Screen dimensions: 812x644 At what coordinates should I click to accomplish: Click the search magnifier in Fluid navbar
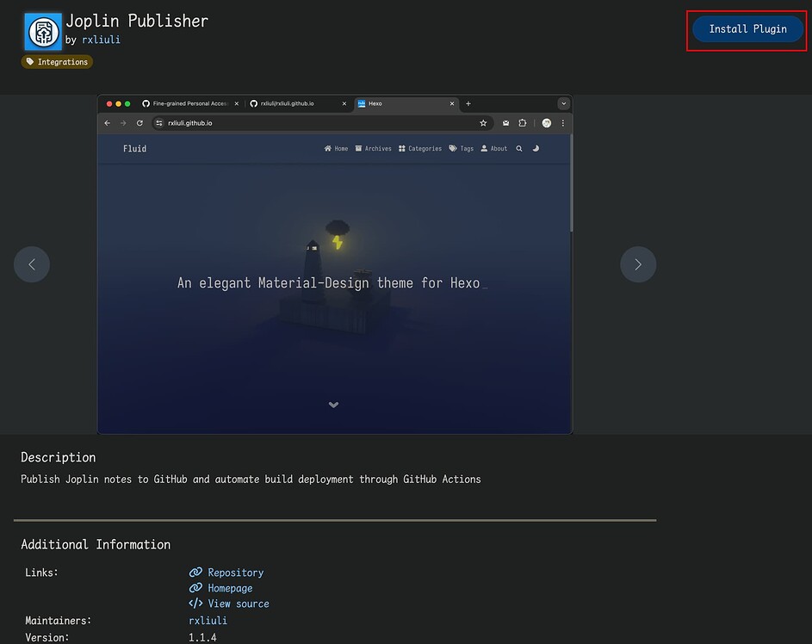[519, 149]
